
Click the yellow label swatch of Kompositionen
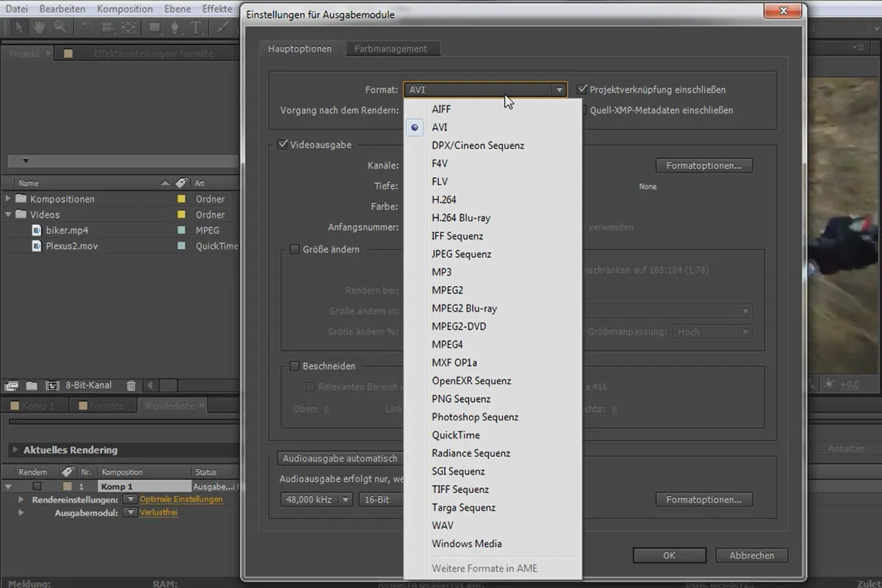pyautogui.click(x=181, y=199)
